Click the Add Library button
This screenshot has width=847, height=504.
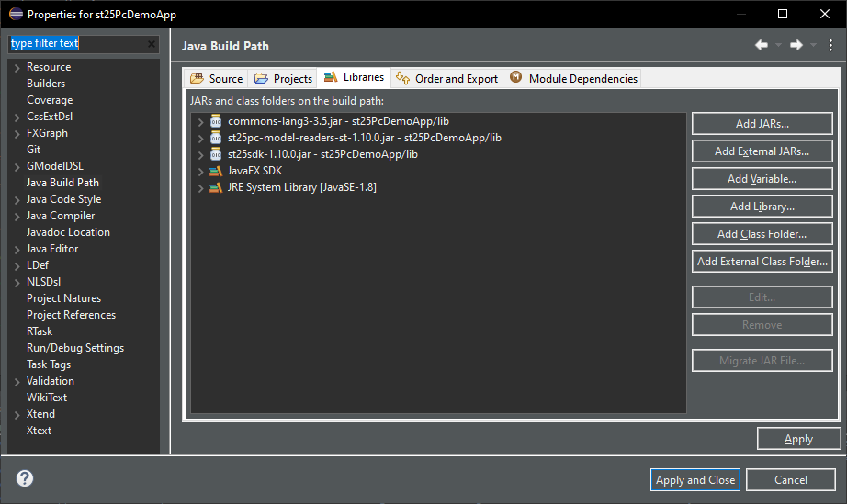[x=762, y=207]
